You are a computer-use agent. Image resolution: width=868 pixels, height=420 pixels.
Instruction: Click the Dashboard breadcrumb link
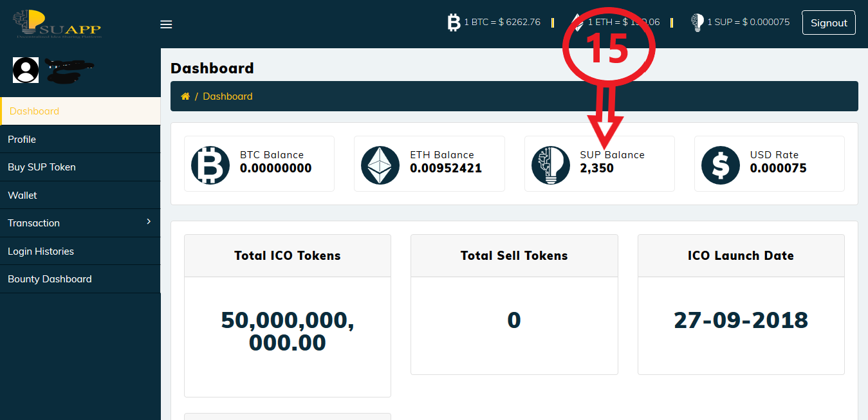click(x=228, y=96)
